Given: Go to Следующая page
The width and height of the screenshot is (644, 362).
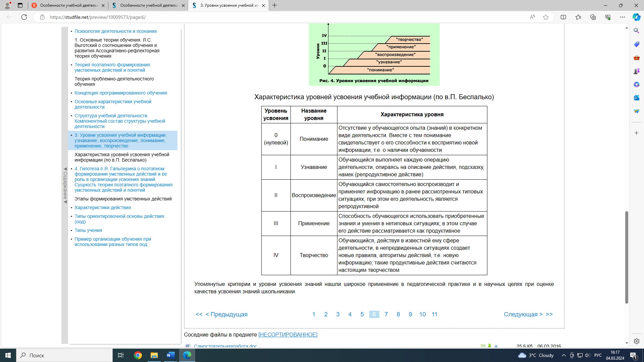Looking at the screenshot, I should (x=523, y=314).
